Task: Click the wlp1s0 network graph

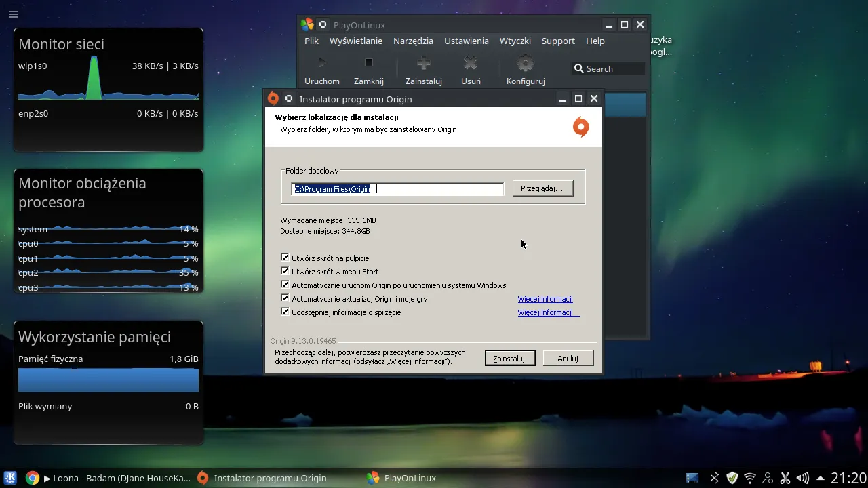Action: click(x=108, y=78)
